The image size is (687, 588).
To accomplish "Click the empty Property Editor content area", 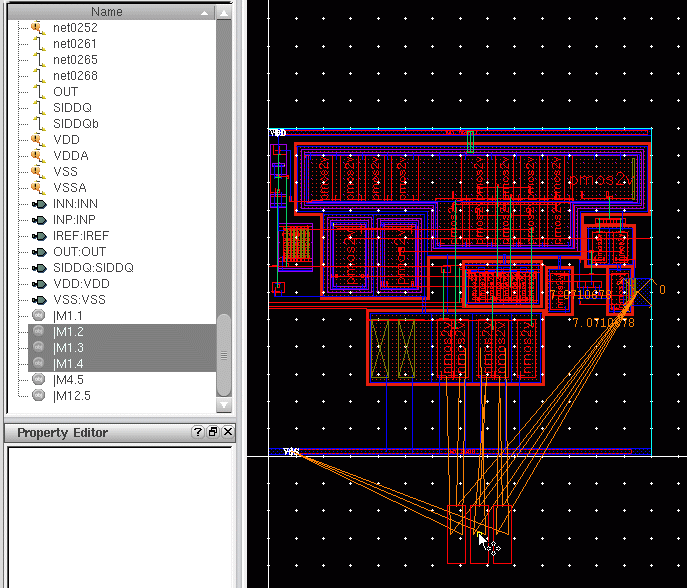I will point(118,515).
